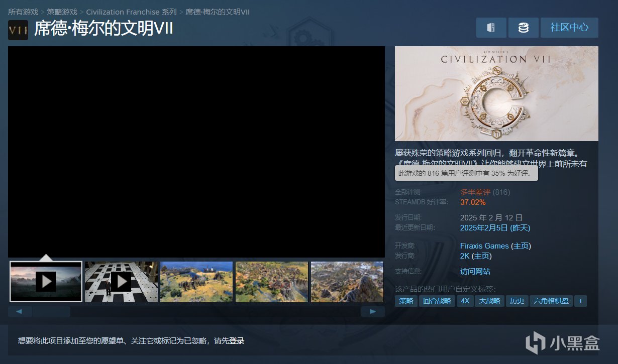Click the 37.02% SteamDB rating

point(473,202)
